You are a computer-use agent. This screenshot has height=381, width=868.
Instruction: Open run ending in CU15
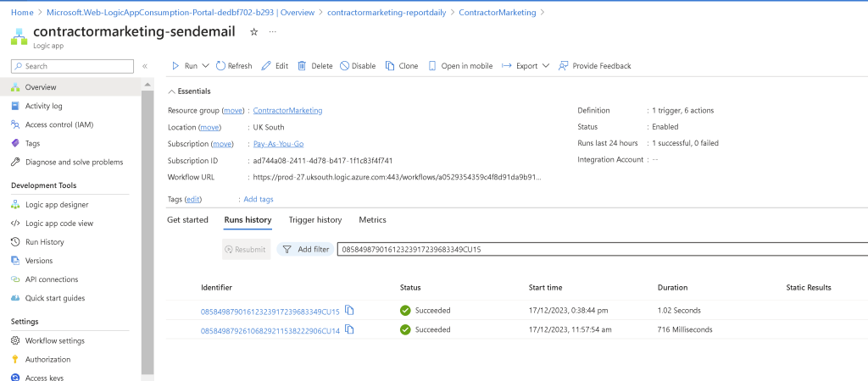pos(270,312)
